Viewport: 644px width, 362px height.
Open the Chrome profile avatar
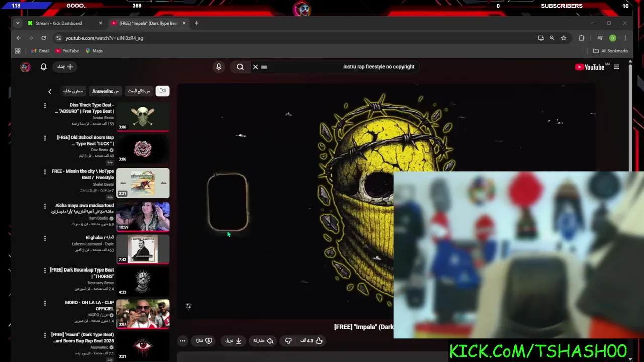click(x=612, y=38)
